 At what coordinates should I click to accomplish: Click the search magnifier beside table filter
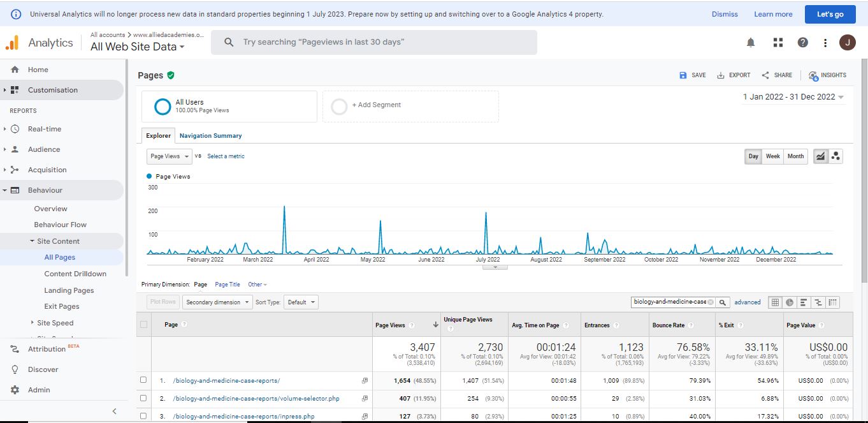(723, 302)
